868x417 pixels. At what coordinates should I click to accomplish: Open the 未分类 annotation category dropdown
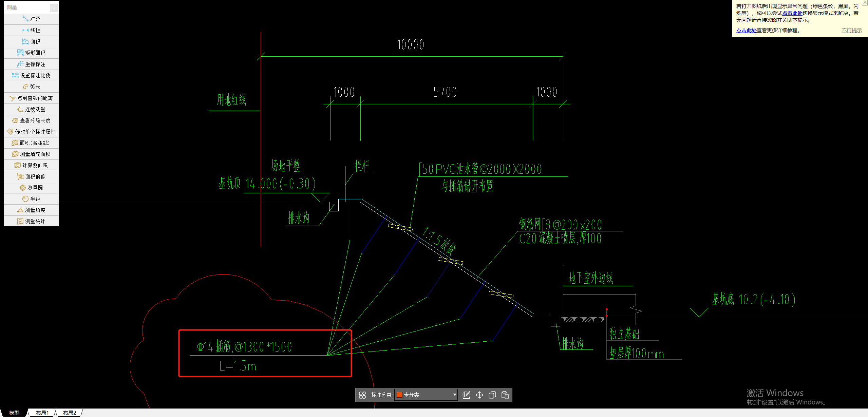coord(426,395)
